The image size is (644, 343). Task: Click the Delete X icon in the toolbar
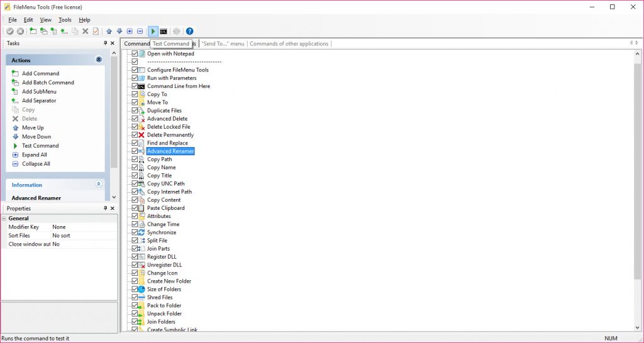[86, 31]
